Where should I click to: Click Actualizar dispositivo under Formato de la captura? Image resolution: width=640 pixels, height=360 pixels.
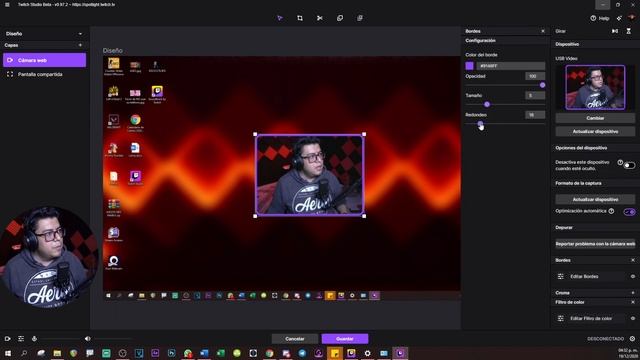click(595, 199)
